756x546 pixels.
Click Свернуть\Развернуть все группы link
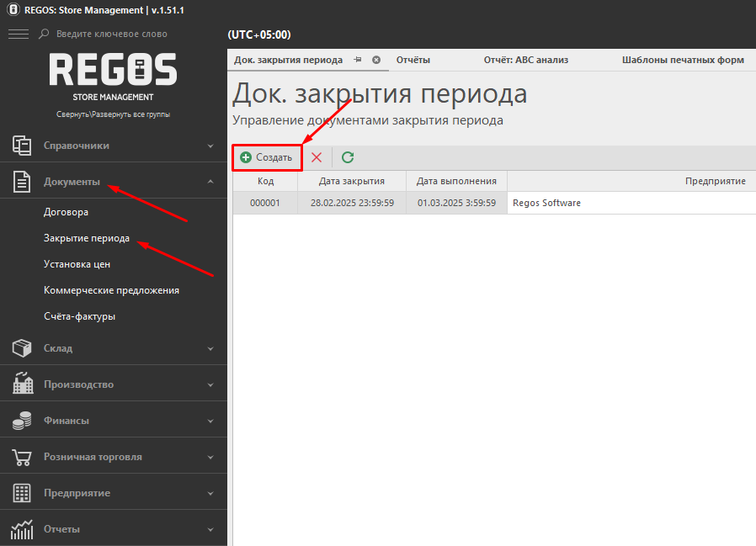click(113, 114)
